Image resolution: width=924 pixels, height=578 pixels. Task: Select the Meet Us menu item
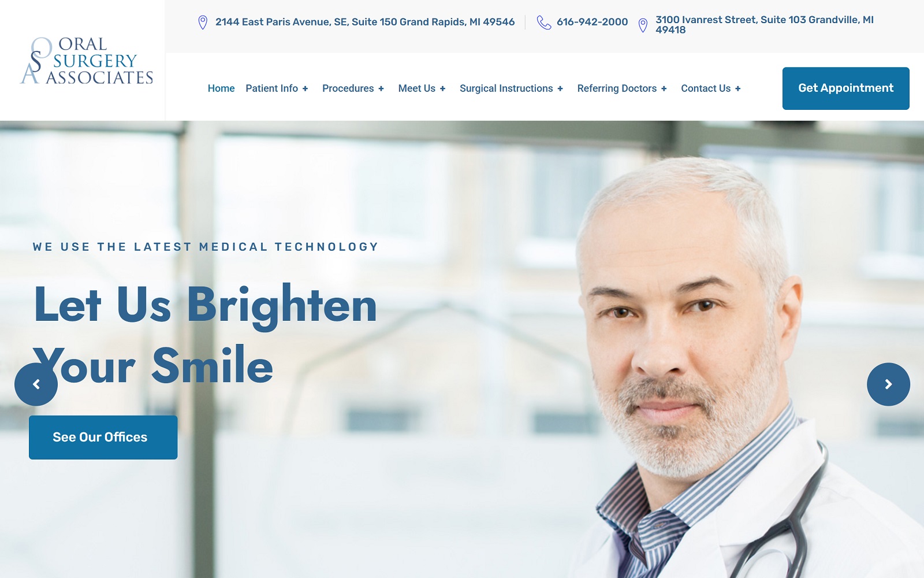(417, 88)
